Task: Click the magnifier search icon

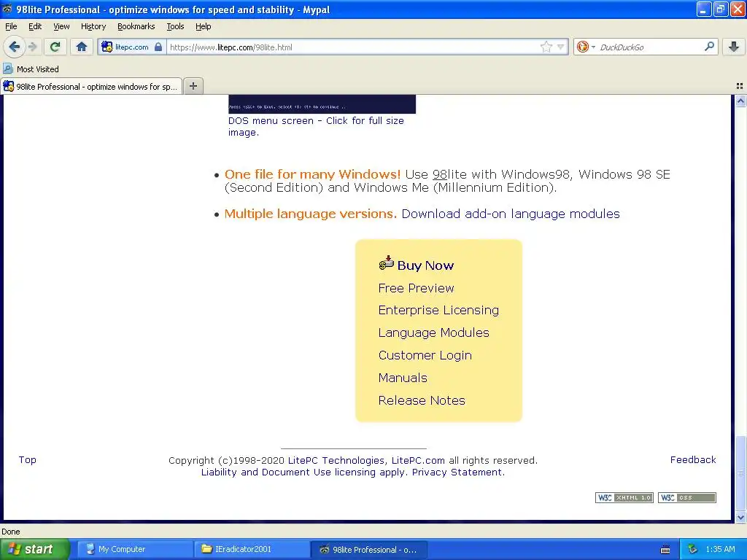Action: click(x=709, y=47)
